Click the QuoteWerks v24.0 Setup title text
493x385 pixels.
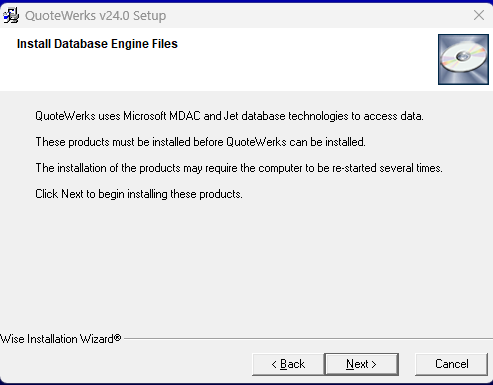coord(95,16)
